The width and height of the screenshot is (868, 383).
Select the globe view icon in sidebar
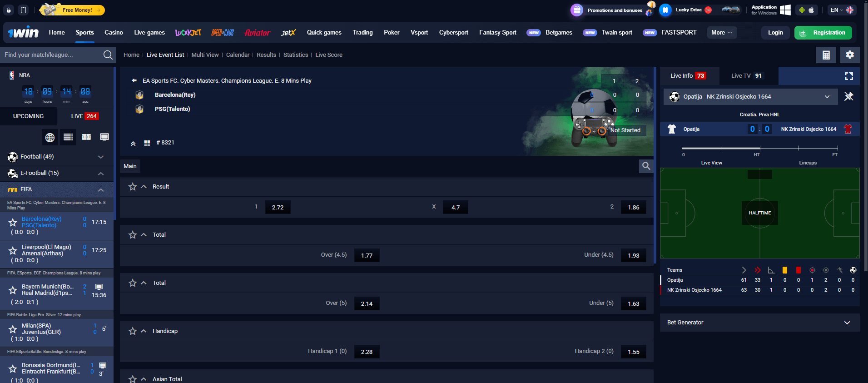pyautogui.click(x=50, y=137)
